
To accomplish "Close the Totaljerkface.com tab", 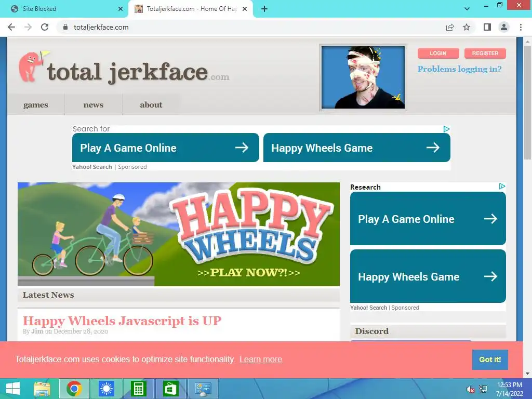I will point(245,9).
